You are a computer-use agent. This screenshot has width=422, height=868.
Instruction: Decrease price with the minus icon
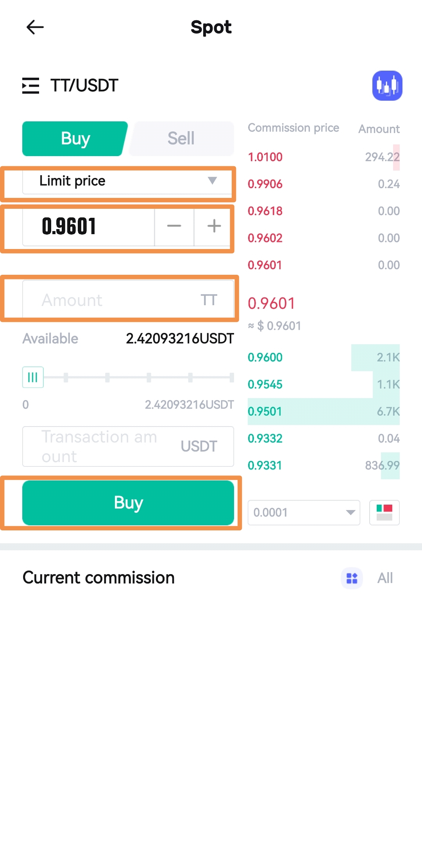(174, 226)
